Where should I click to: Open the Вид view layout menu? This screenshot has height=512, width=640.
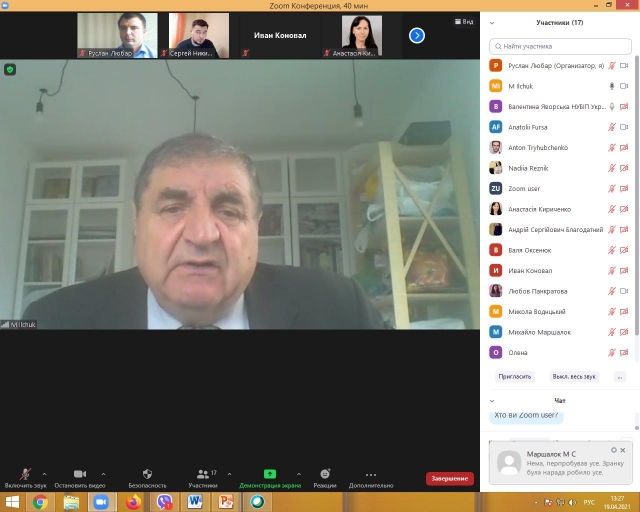pos(464,22)
